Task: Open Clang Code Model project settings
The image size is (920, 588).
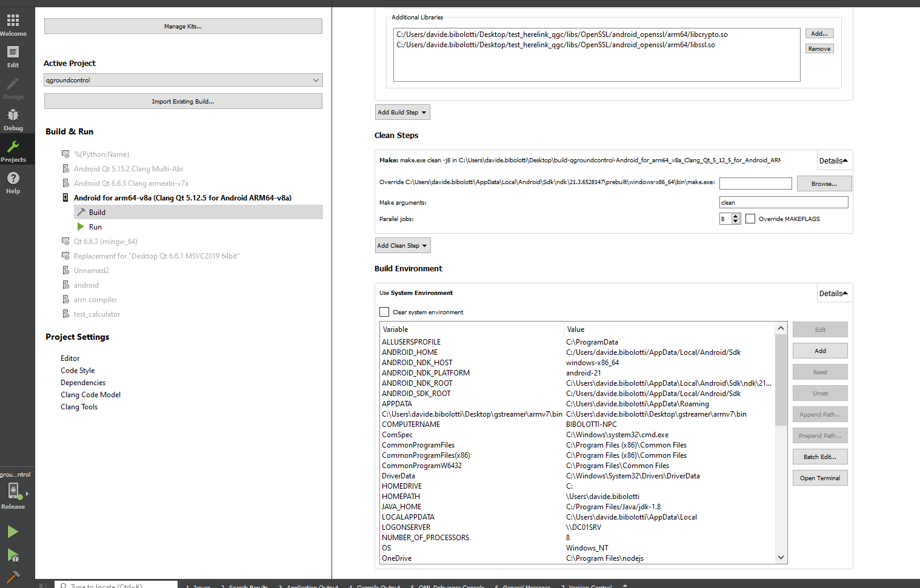Action: pos(90,395)
